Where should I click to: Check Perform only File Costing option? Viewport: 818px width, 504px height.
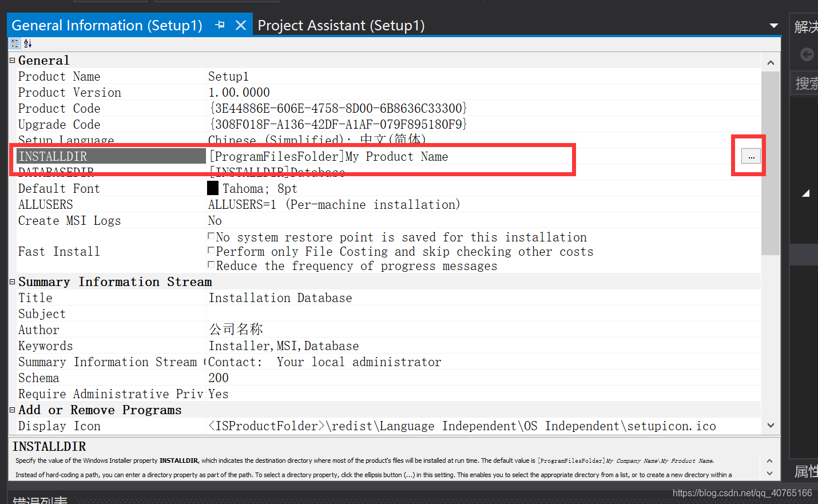coord(211,250)
